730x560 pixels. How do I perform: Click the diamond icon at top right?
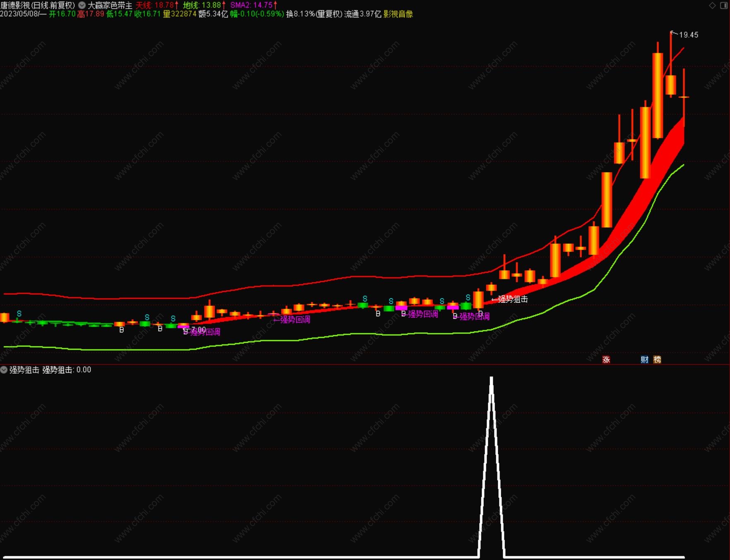pyautogui.click(x=712, y=5)
